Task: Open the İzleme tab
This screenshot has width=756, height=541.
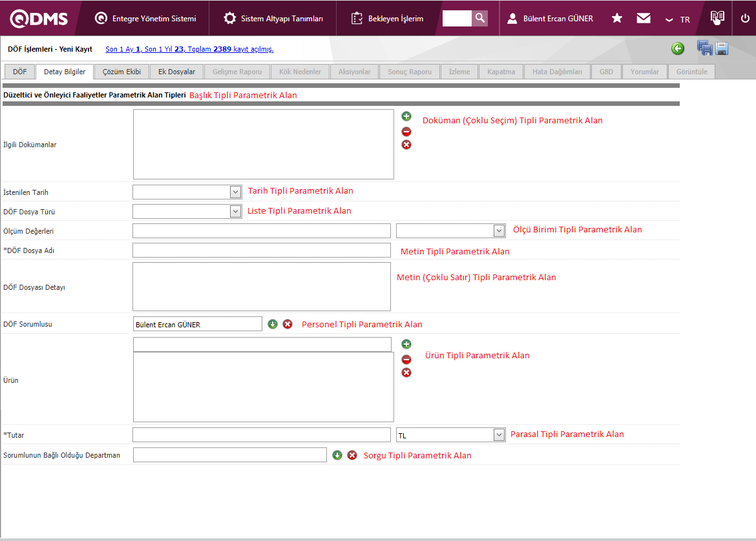Action: tap(459, 72)
